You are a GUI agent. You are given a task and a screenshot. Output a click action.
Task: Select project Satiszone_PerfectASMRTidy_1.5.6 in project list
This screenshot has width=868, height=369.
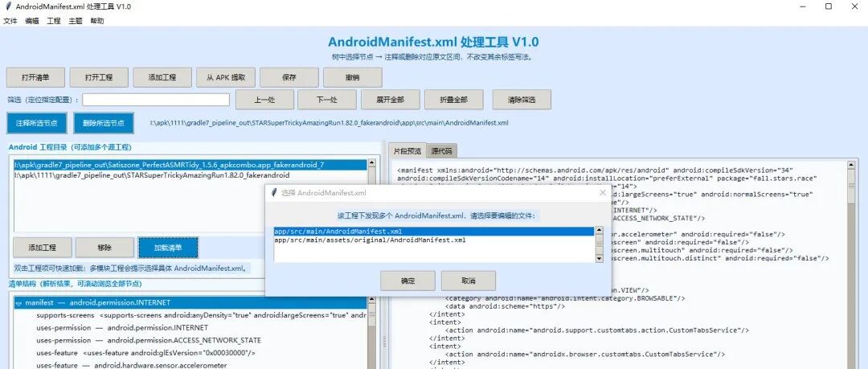point(190,165)
